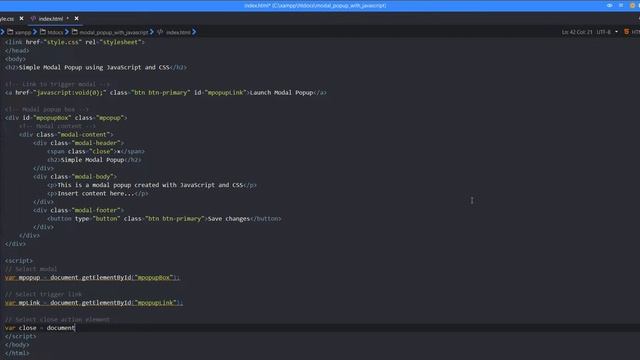
Task: Click modal_popup_with_javascript folder icon
Action: click(75, 32)
